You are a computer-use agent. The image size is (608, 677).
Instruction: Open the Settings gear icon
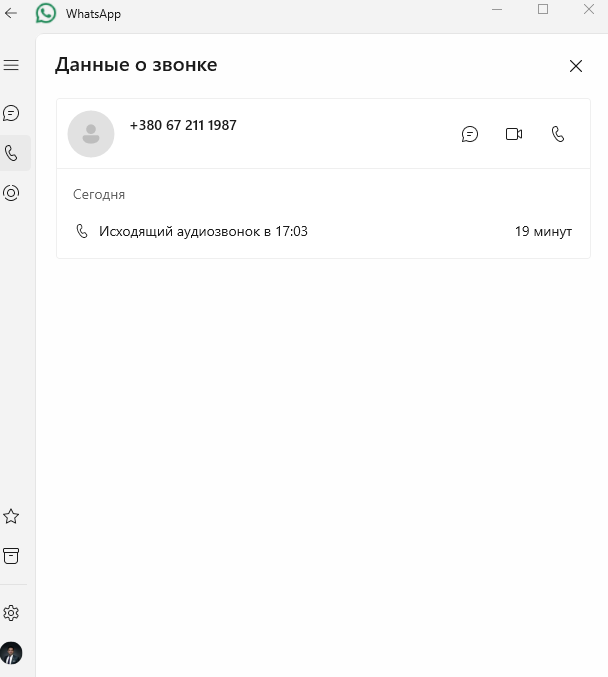coord(11,613)
